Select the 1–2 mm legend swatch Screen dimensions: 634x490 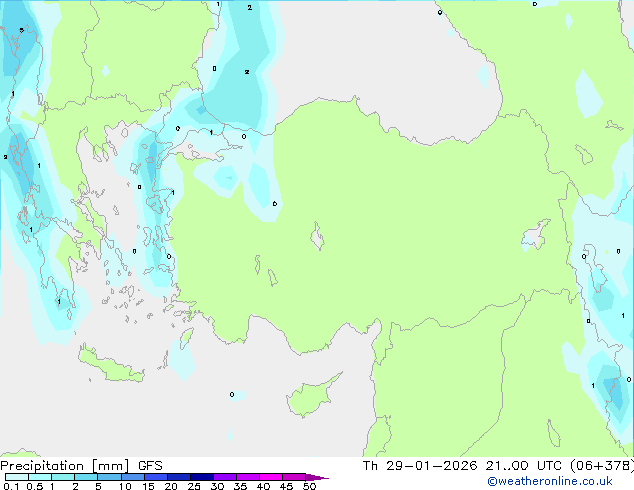(63, 477)
